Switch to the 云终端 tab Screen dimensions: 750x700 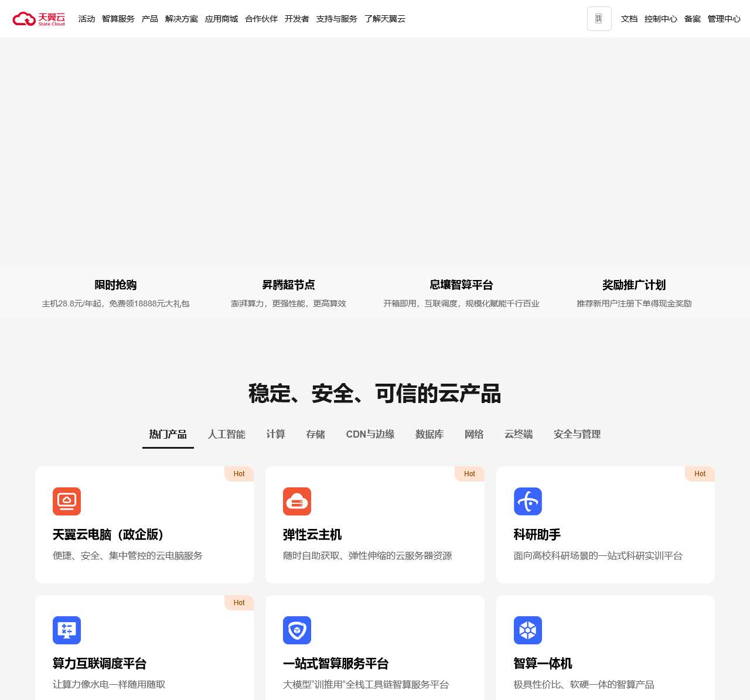(519, 435)
